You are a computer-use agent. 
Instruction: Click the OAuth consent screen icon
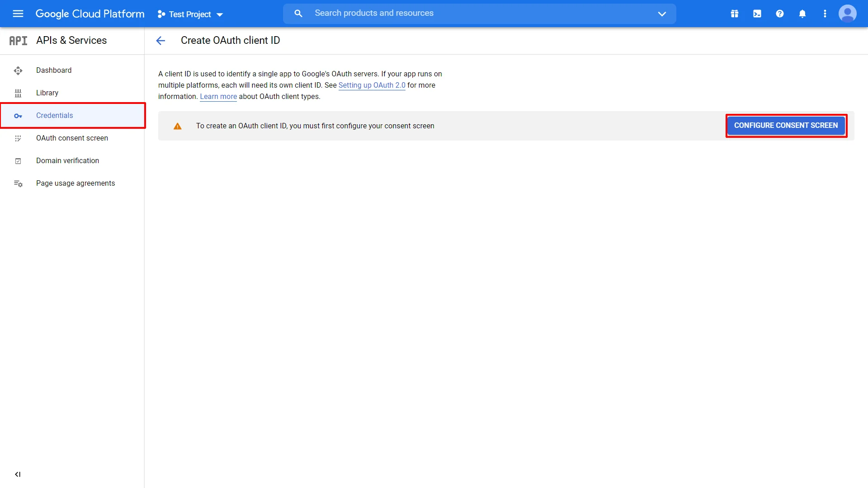click(x=18, y=138)
